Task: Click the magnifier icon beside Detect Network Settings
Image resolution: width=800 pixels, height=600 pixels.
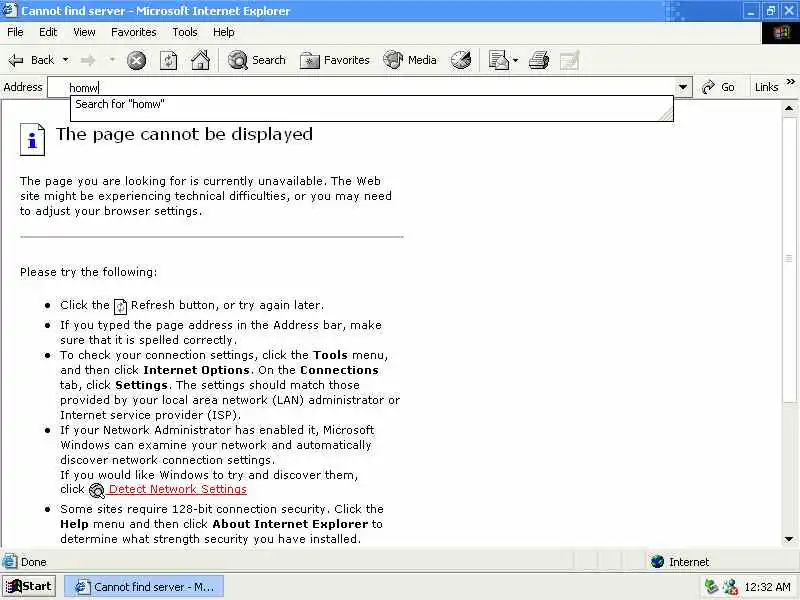Action: coord(96,490)
